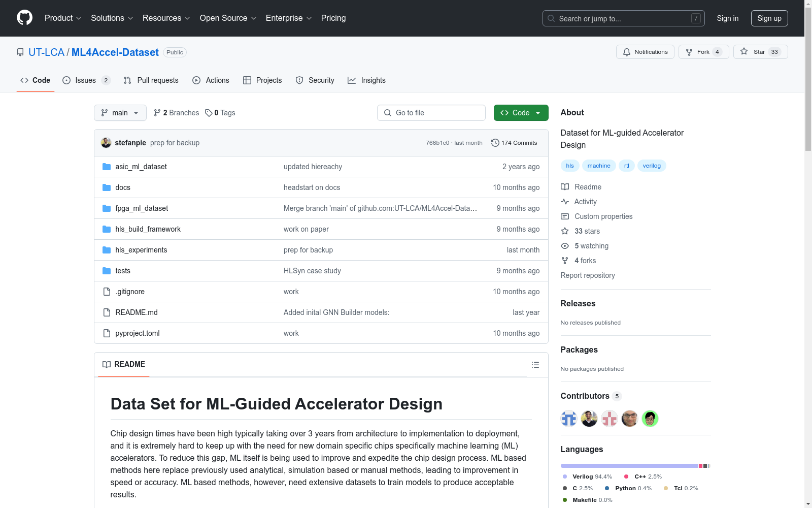Open the Security tab

[315, 80]
